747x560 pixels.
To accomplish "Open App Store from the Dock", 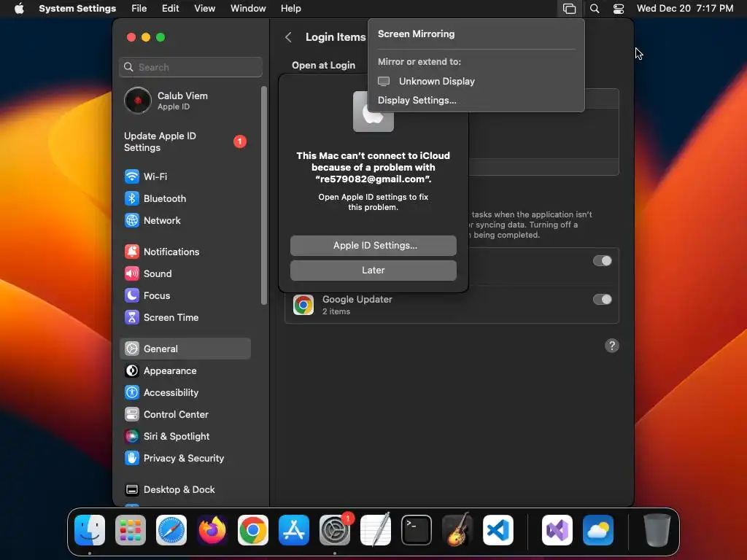I will click(x=294, y=530).
